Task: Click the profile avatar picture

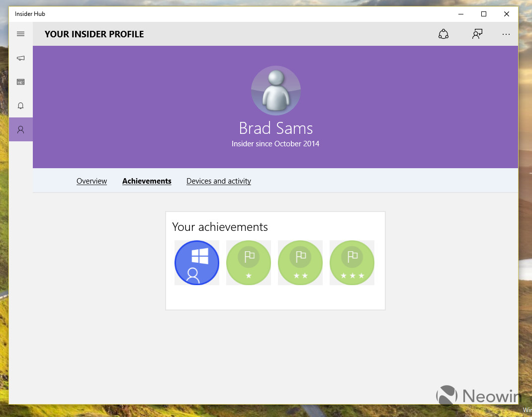Action: pyautogui.click(x=276, y=91)
